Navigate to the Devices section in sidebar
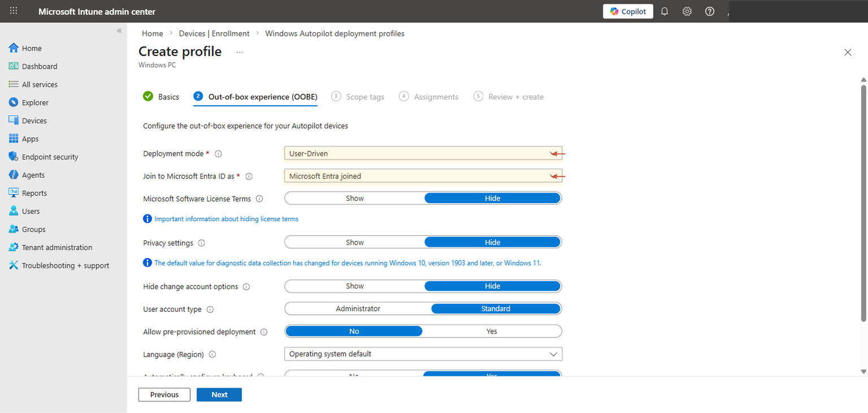868x413 pixels. (35, 120)
